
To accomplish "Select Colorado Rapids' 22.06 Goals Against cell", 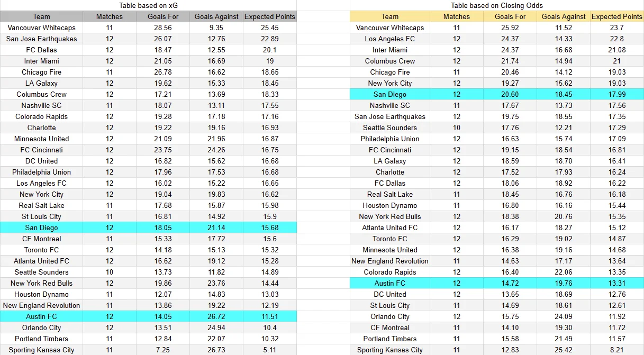I will (x=564, y=272).
